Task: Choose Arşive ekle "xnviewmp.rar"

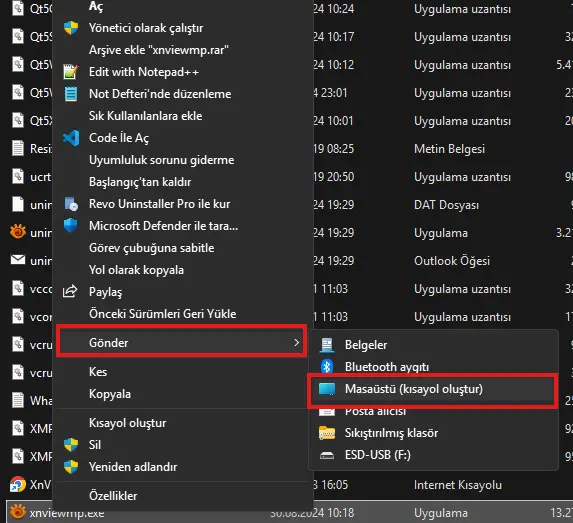Action: coord(159,50)
